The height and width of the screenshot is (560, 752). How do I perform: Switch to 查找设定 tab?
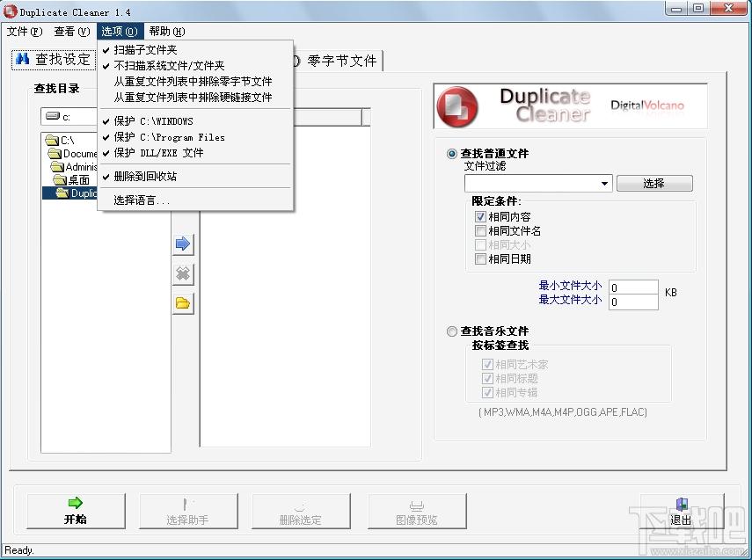(x=54, y=60)
